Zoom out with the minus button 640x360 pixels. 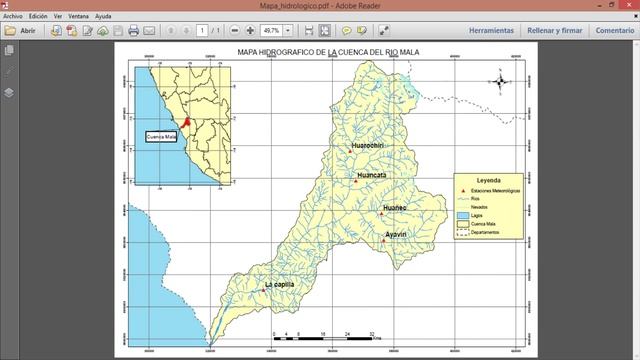[x=235, y=31]
